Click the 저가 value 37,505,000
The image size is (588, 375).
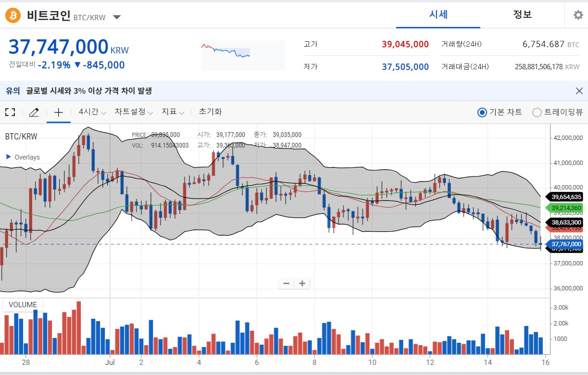[x=405, y=67]
